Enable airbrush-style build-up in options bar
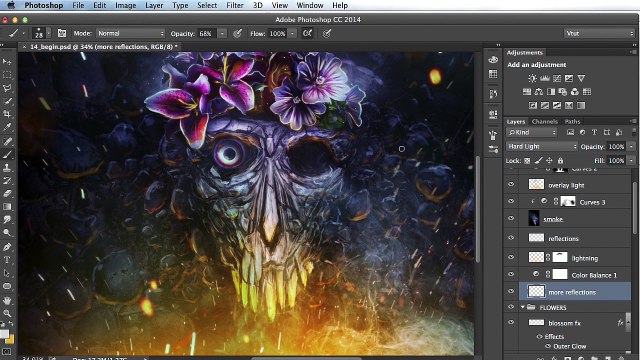The width and height of the screenshot is (640, 360). [x=307, y=33]
